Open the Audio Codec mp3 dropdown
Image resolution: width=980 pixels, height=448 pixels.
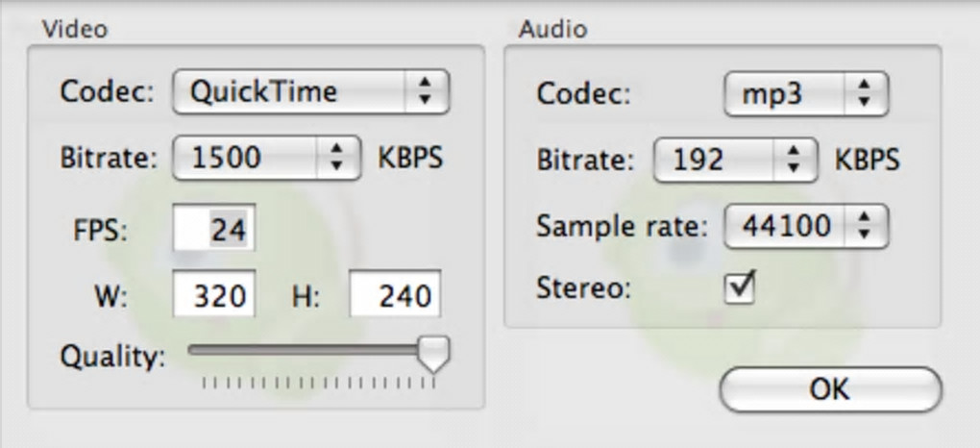(804, 93)
